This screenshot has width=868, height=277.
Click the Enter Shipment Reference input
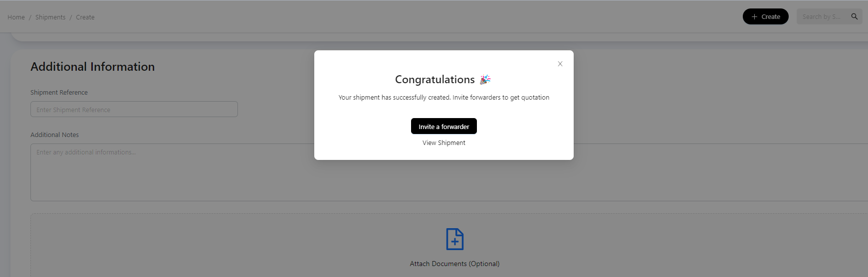point(134,110)
